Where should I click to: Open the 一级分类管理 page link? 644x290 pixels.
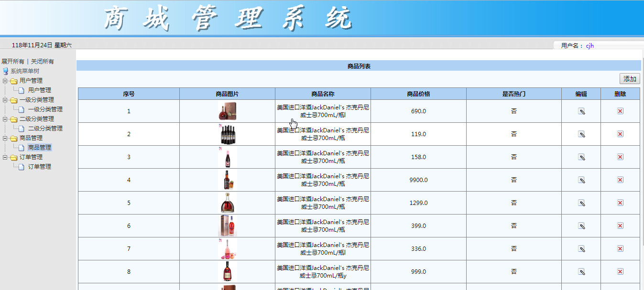click(x=45, y=109)
